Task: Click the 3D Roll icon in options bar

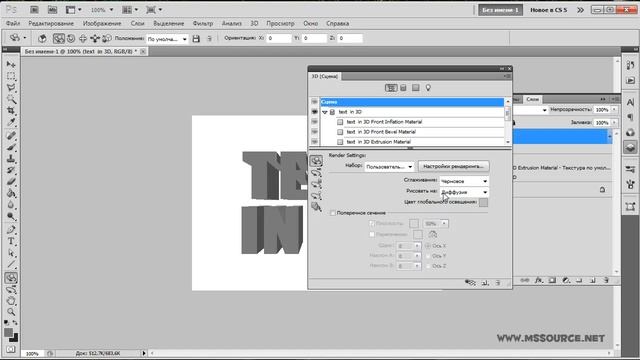Action: tap(71, 38)
